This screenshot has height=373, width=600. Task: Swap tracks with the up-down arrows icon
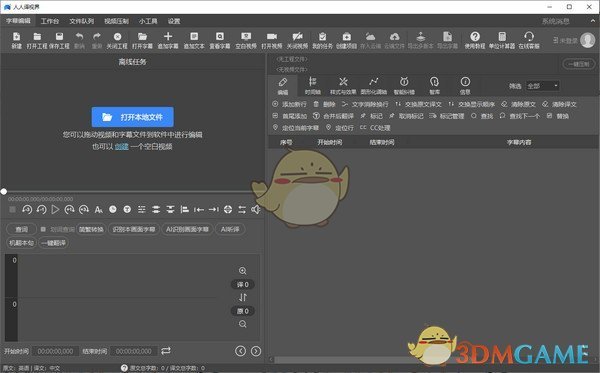[243, 297]
